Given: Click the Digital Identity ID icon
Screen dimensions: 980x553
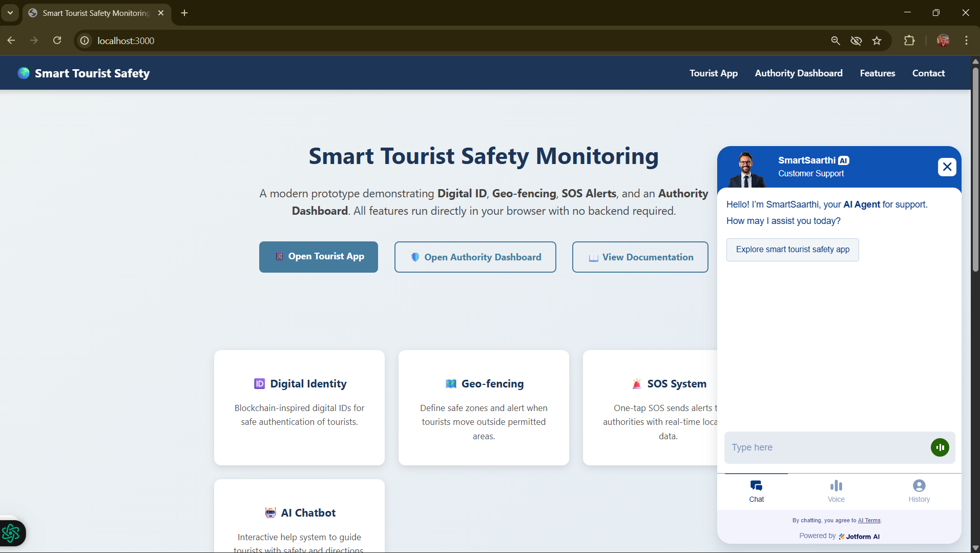Looking at the screenshot, I should (x=260, y=384).
